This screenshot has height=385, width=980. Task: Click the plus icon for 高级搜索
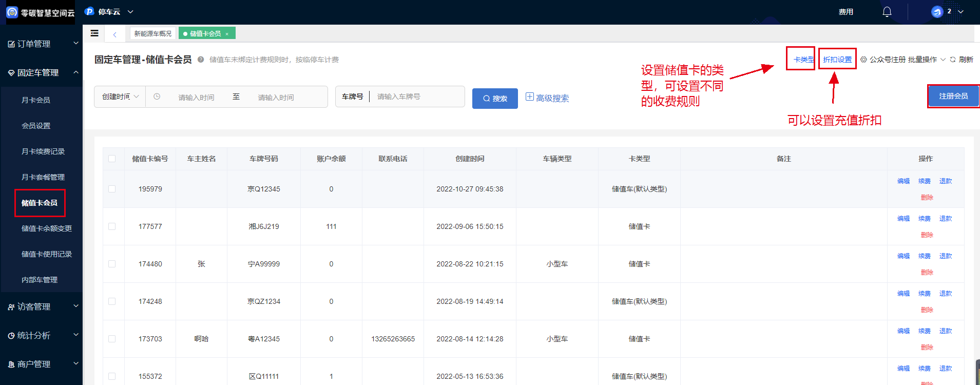pos(529,97)
